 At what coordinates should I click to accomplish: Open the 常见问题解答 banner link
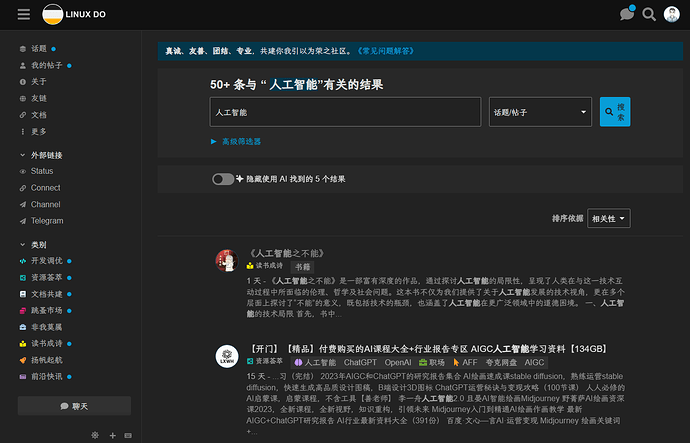386,51
